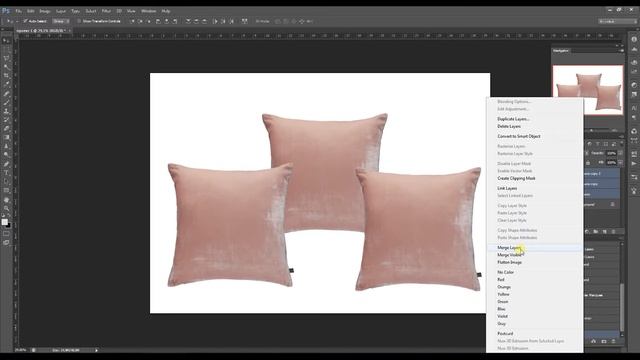Open the workspace switcher dropdown
The width and height of the screenshot is (640, 360).
click(617, 21)
